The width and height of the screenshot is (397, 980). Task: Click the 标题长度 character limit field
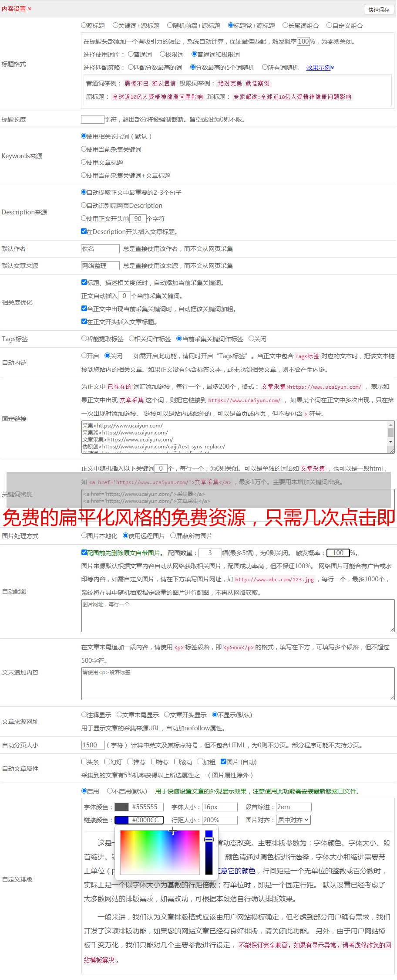coord(93,119)
